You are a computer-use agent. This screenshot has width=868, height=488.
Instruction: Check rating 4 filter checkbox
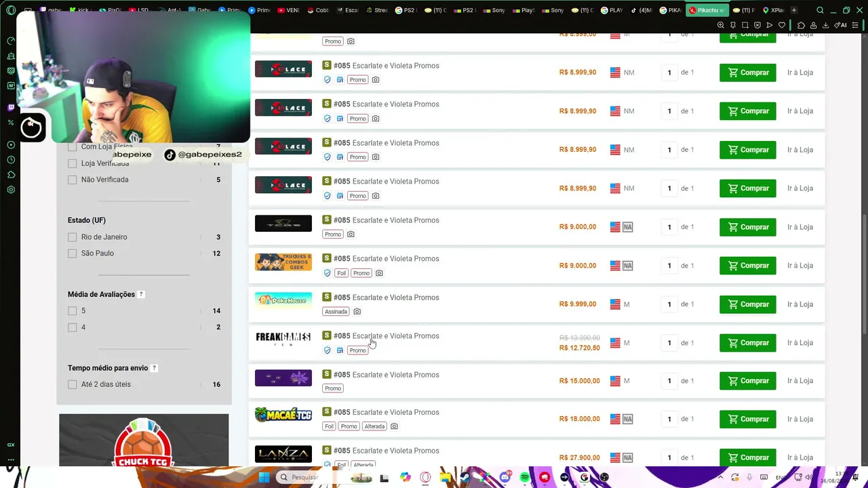click(73, 327)
